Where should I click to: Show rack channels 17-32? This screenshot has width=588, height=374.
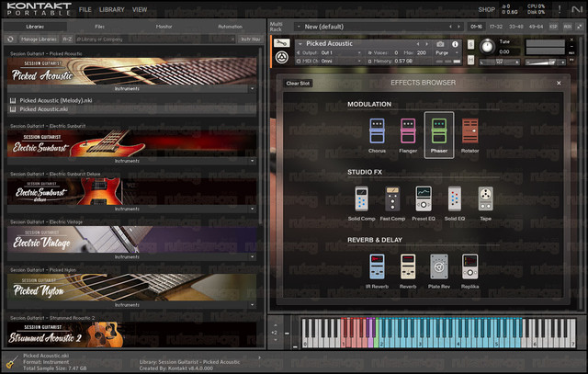tap(496, 27)
